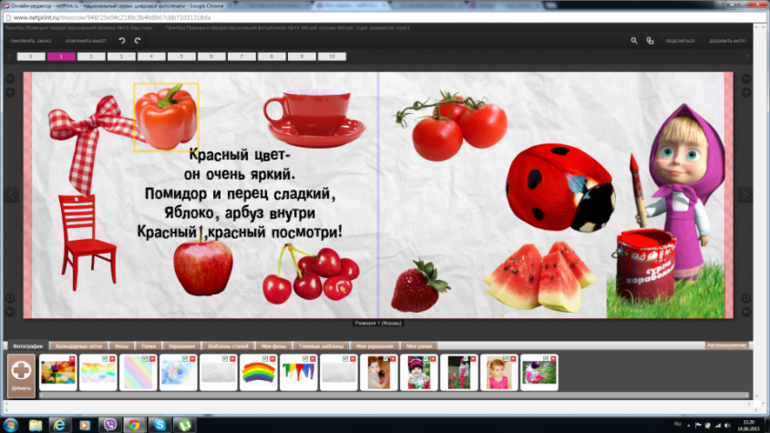Open Viber from the taskbar

(110, 424)
